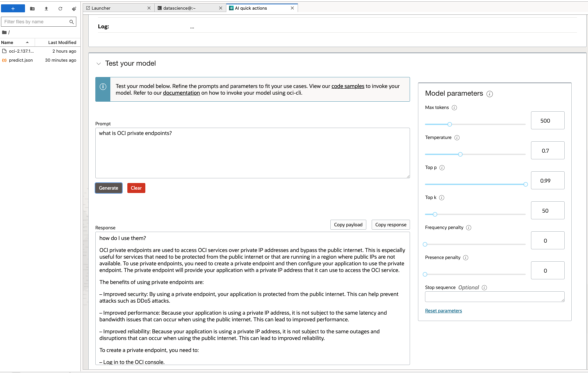Open the code samples link
This screenshot has width=588, height=373.
coord(348,86)
